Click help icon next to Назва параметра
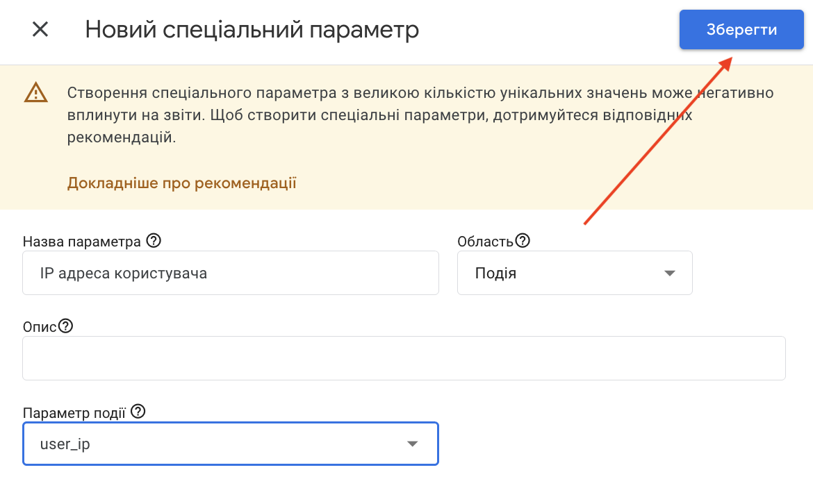This screenshot has width=813, height=504. pyautogui.click(x=154, y=241)
